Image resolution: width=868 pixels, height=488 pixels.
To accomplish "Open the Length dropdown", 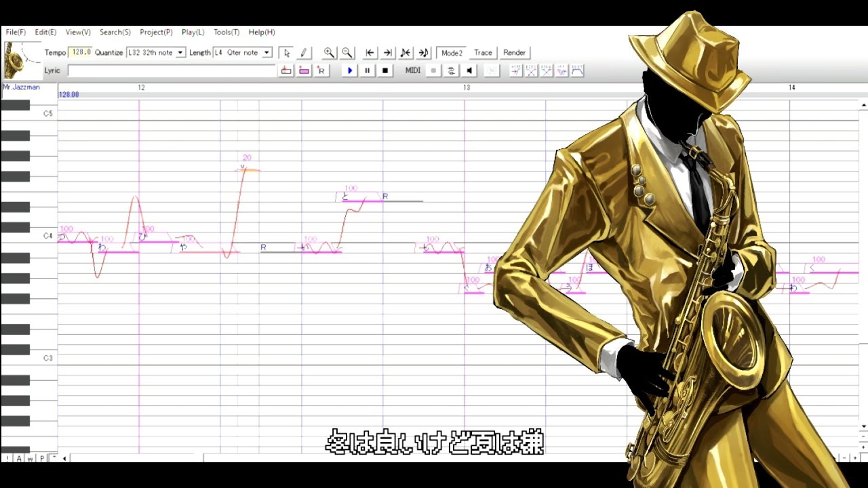I will 267,53.
